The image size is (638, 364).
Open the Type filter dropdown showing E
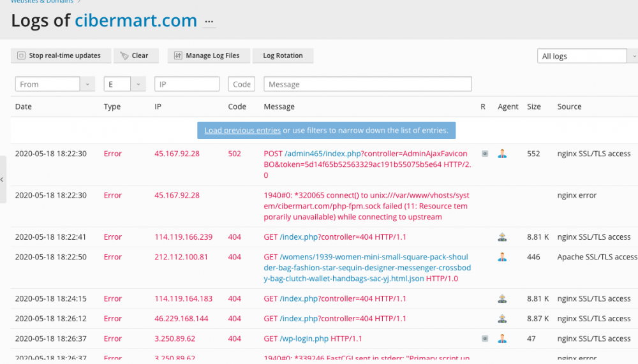coord(124,84)
